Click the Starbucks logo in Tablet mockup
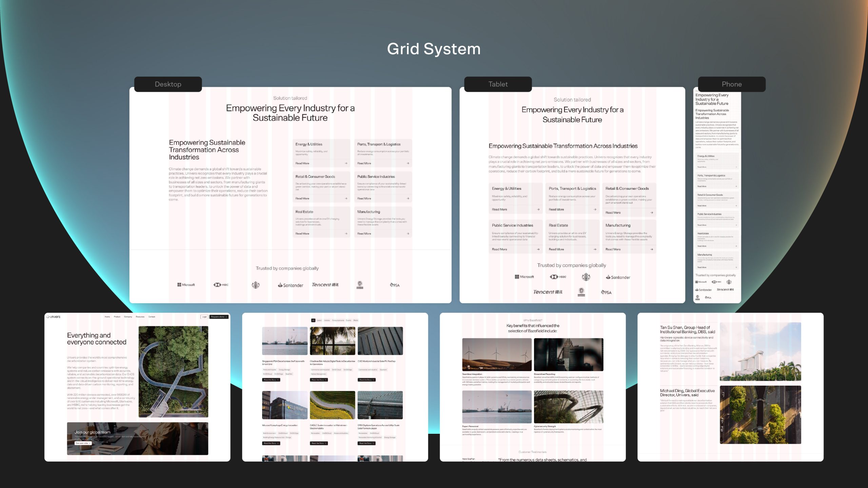Viewport: 868px width, 488px height. pos(586,277)
